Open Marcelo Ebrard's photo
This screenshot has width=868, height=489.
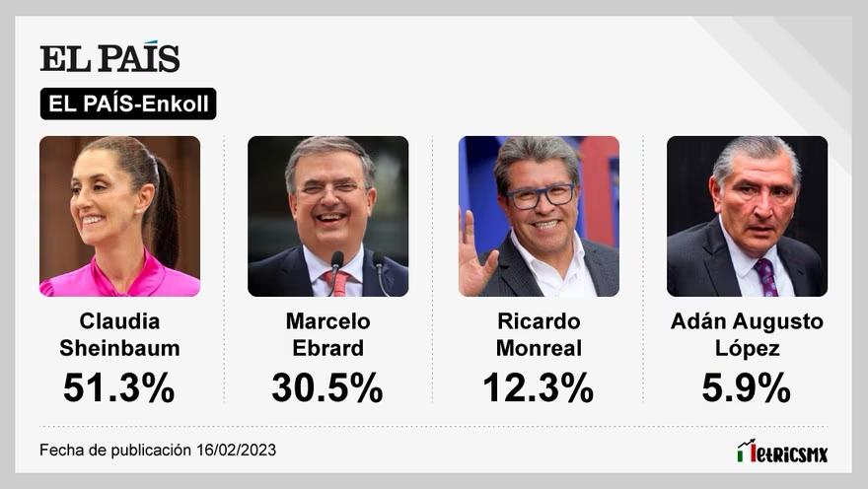[328, 216]
